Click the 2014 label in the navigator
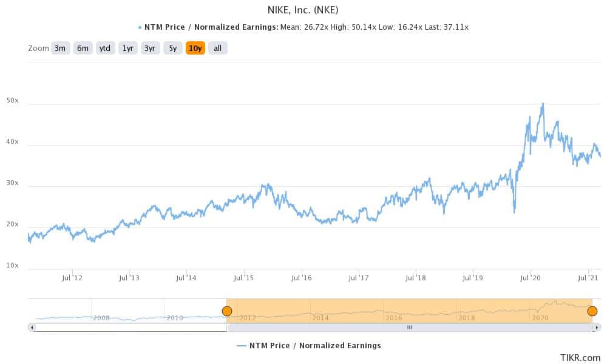This screenshot has height=364, width=607. coord(320,318)
